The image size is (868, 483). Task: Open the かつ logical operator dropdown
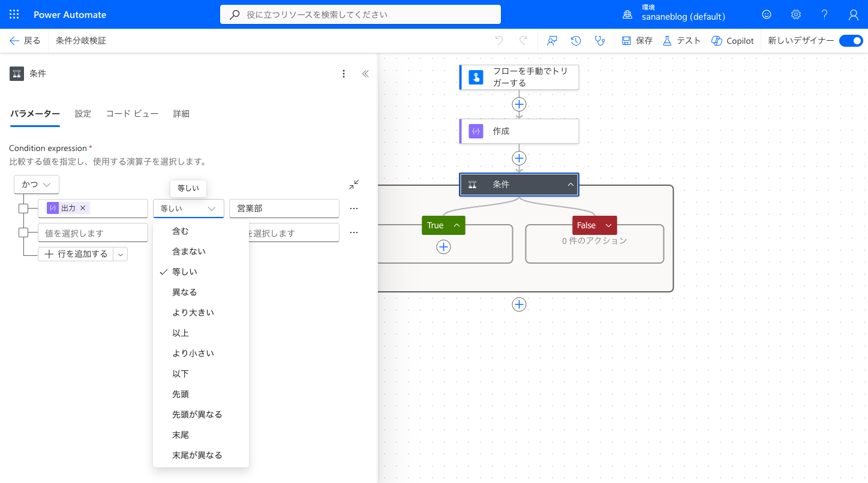pos(37,185)
